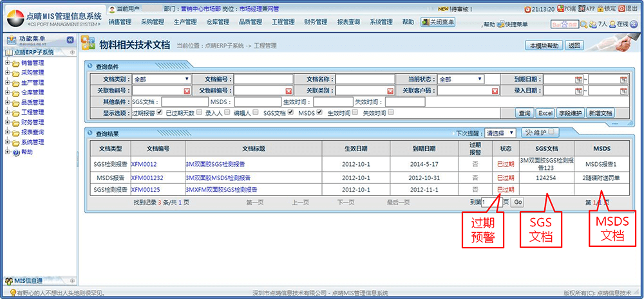
Task: Clear the 关联物料号 field with the red X
Action: pos(187,91)
